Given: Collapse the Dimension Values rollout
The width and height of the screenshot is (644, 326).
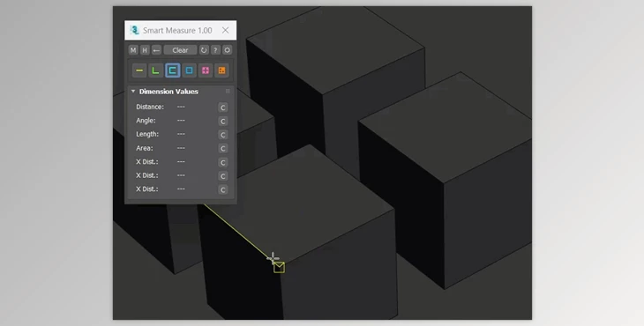Looking at the screenshot, I should click(x=133, y=91).
